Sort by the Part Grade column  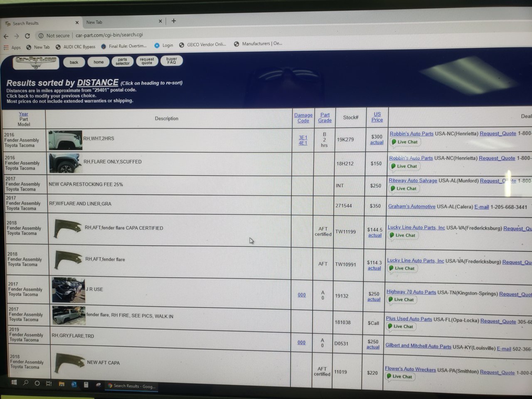[x=325, y=118]
